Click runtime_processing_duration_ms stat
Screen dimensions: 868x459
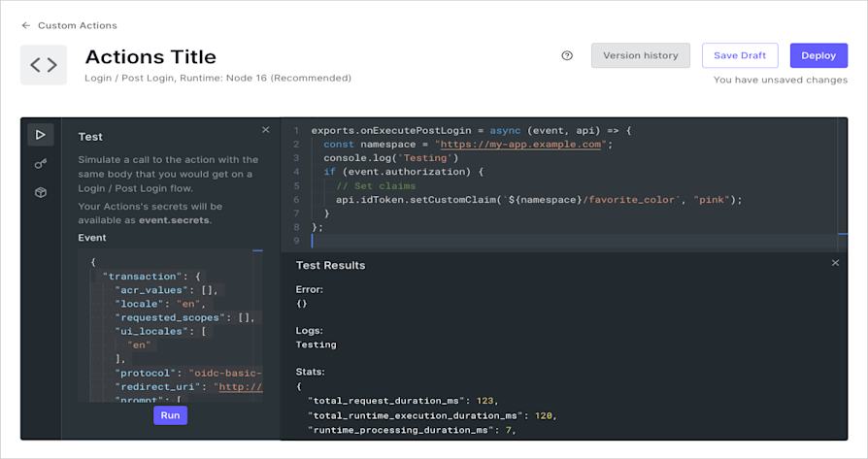pyautogui.click(x=412, y=430)
